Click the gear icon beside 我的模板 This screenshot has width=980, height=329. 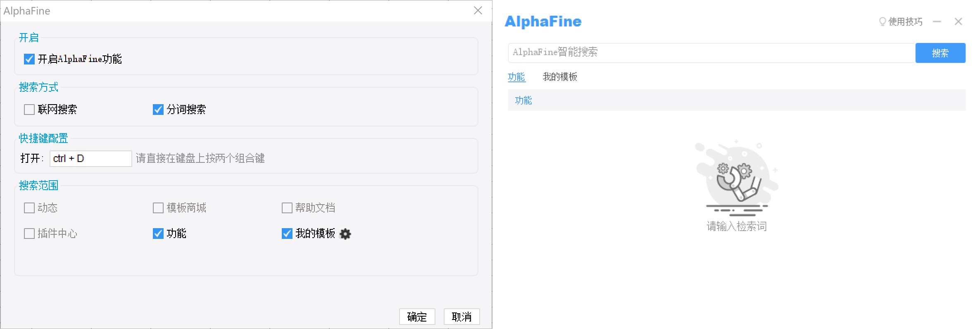(x=345, y=234)
